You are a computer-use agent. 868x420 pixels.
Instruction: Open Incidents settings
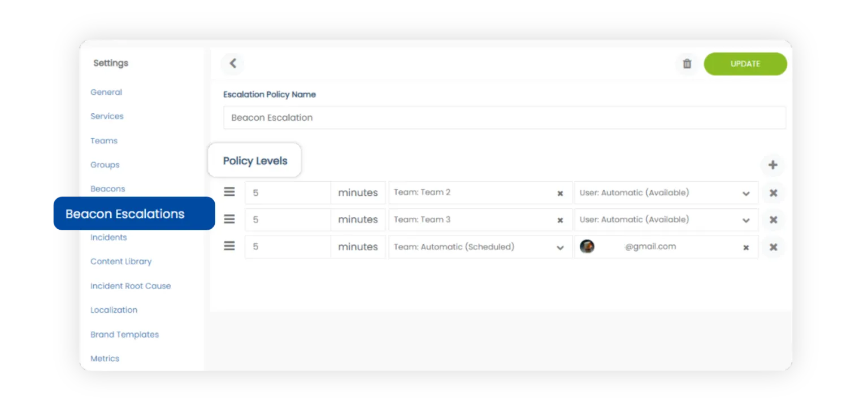pos(108,237)
